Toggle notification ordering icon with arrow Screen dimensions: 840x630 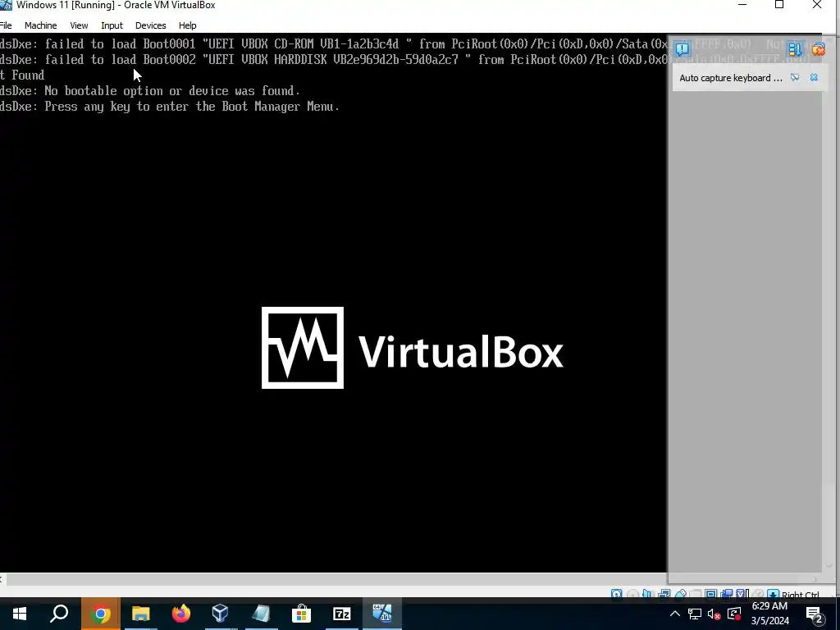pyautogui.click(x=794, y=49)
